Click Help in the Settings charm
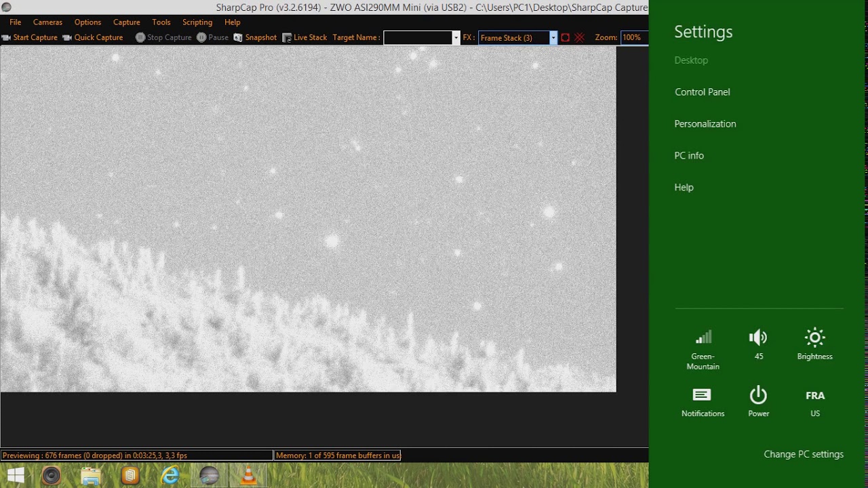Viewport: 868px width, 488px height. (684, 188)
